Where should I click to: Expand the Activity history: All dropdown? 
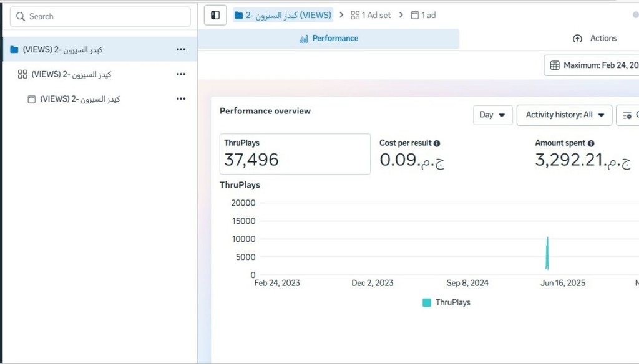(564, 115)
